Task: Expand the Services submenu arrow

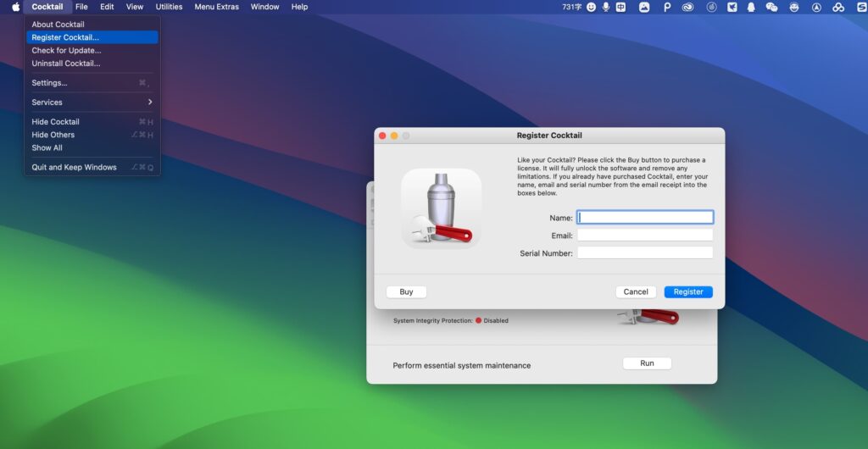Action: [150, 102]
